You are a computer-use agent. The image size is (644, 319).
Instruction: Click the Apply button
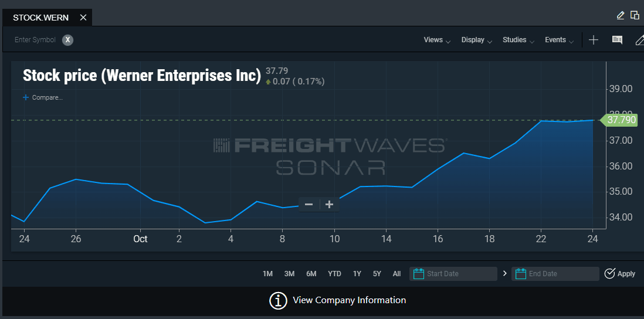pyautogui.click(x=620, y=274)
